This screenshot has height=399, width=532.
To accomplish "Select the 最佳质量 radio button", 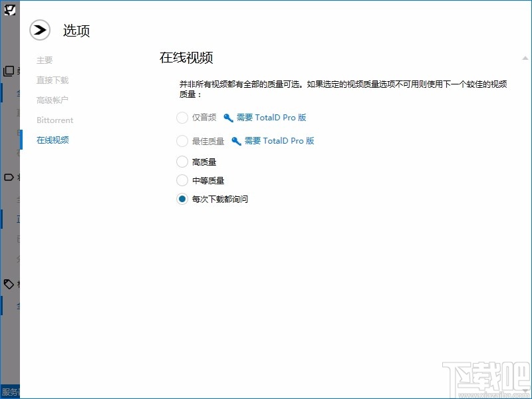I will 182,141.
